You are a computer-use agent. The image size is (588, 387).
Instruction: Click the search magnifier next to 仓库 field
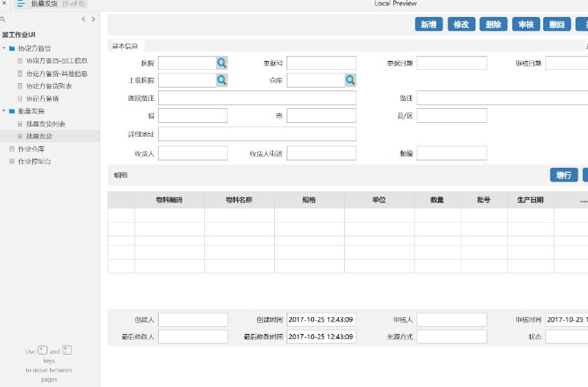pyautogui.click(x=351, y=80)
